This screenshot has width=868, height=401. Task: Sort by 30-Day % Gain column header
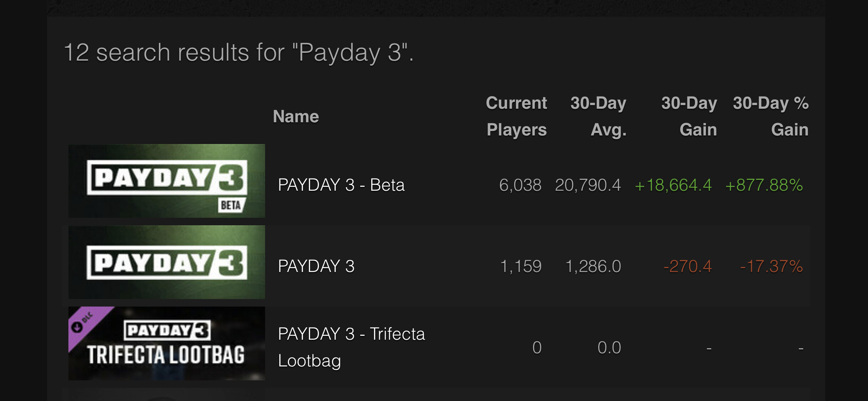coord(771,116)
